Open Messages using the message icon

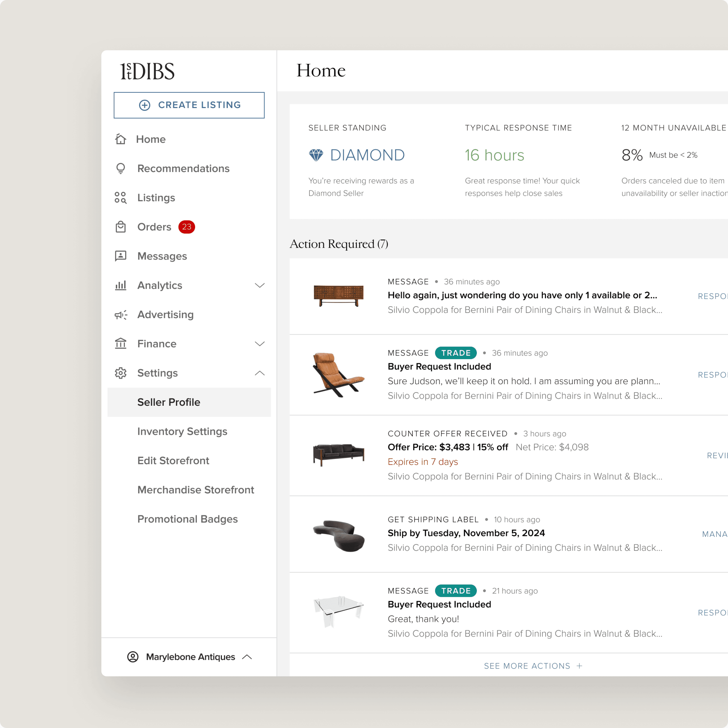121,256
